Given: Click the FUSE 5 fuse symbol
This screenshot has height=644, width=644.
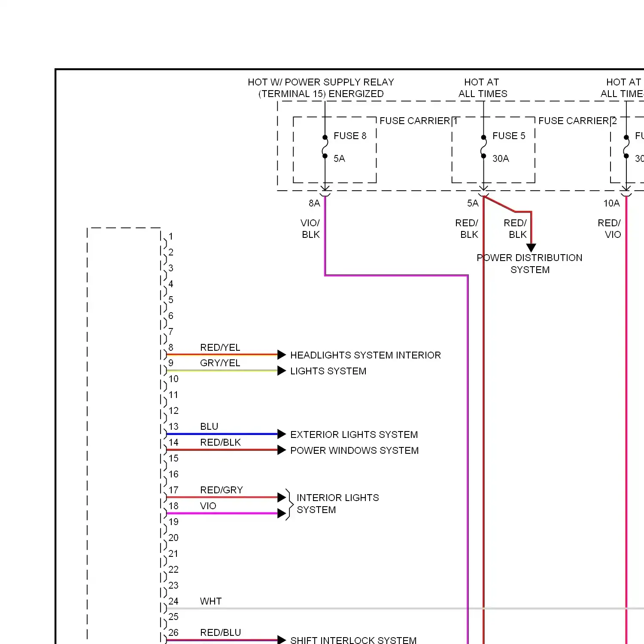Looking at the screenshot, I should click(x=483, y=146).
